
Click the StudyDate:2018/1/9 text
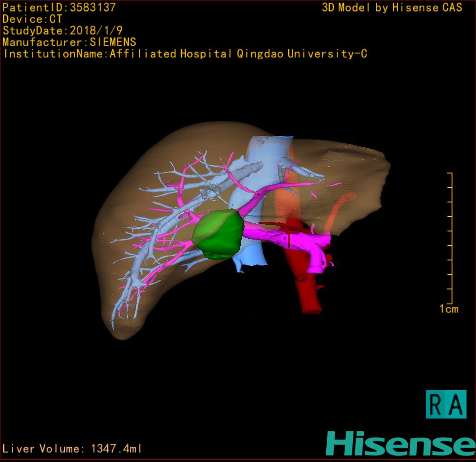62,31
